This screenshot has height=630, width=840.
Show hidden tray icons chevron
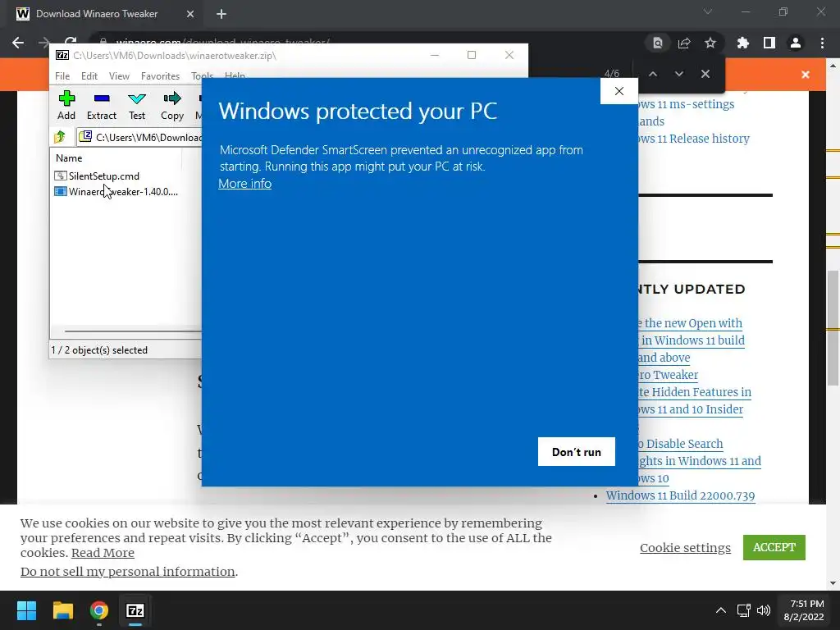point(721,610)
